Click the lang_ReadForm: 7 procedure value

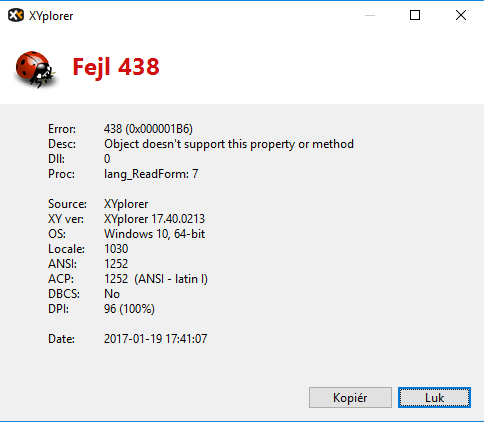tap(151, 174)
